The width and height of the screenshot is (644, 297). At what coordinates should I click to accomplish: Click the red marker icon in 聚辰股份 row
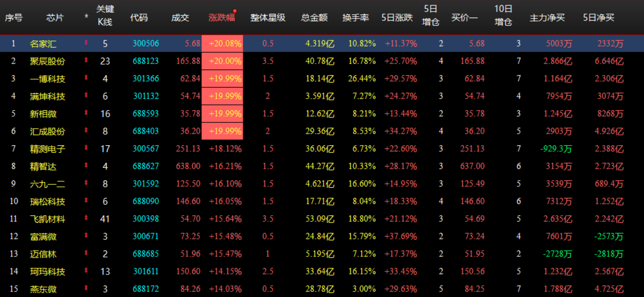pos(86,61)
